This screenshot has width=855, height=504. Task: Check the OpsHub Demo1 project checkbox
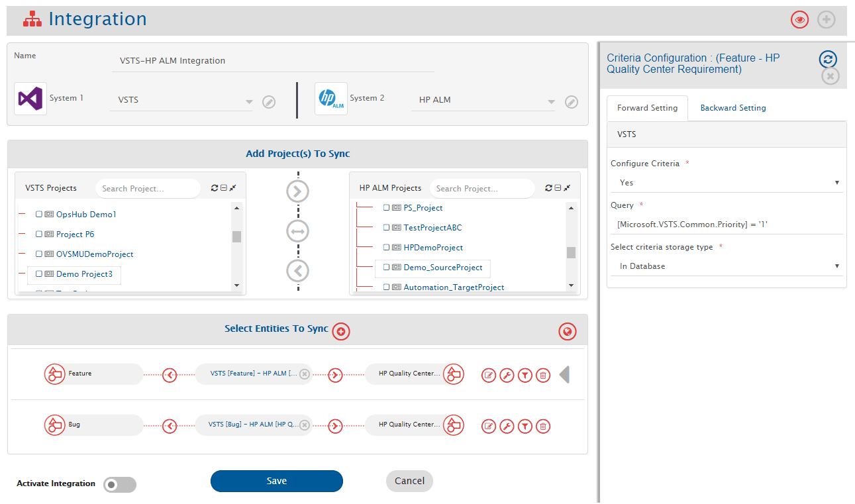[x=39, y=215]
